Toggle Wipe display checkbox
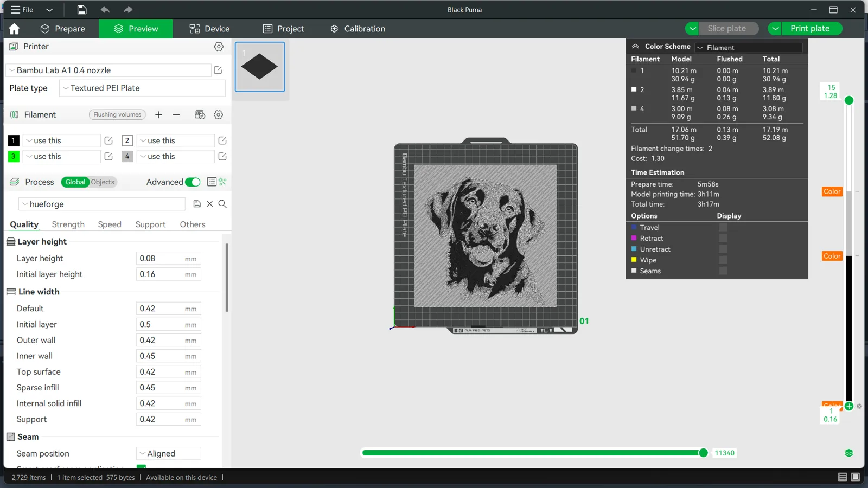The height and width of the screenshot is (488, 868). coord(723,260)
